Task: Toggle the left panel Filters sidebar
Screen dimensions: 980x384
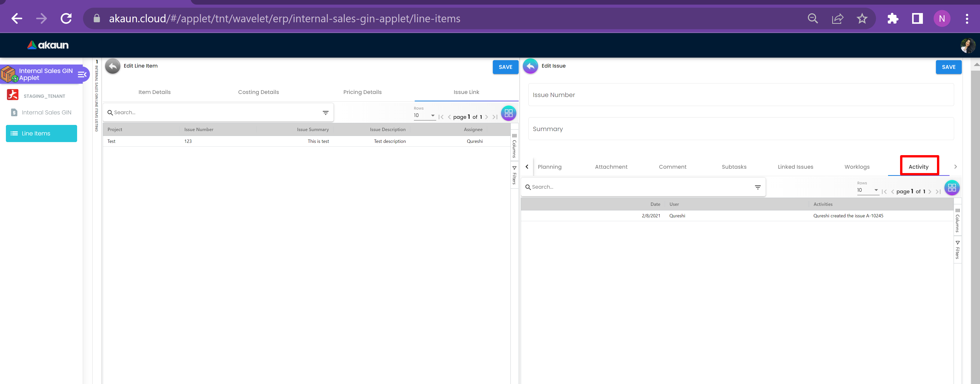Action: point(514,175)
